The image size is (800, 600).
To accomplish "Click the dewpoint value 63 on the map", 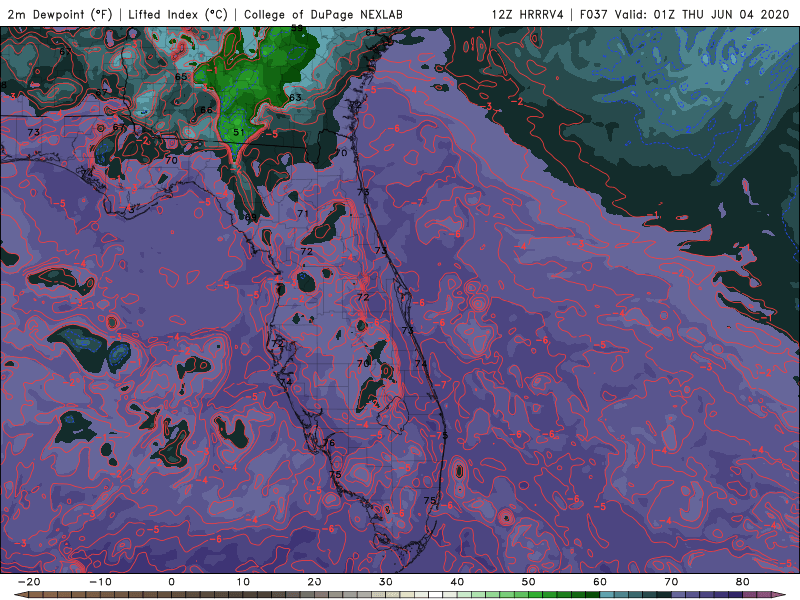I will coord(295,97).
